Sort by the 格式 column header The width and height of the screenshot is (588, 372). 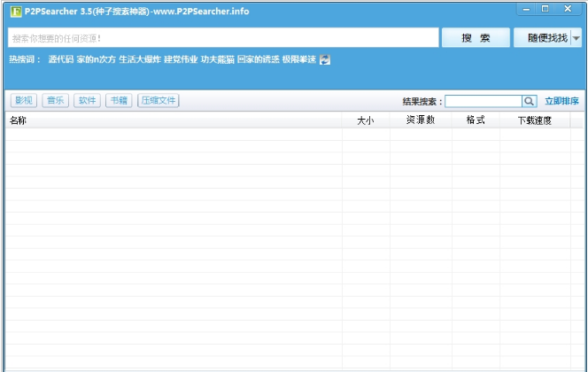coord(476,120)
